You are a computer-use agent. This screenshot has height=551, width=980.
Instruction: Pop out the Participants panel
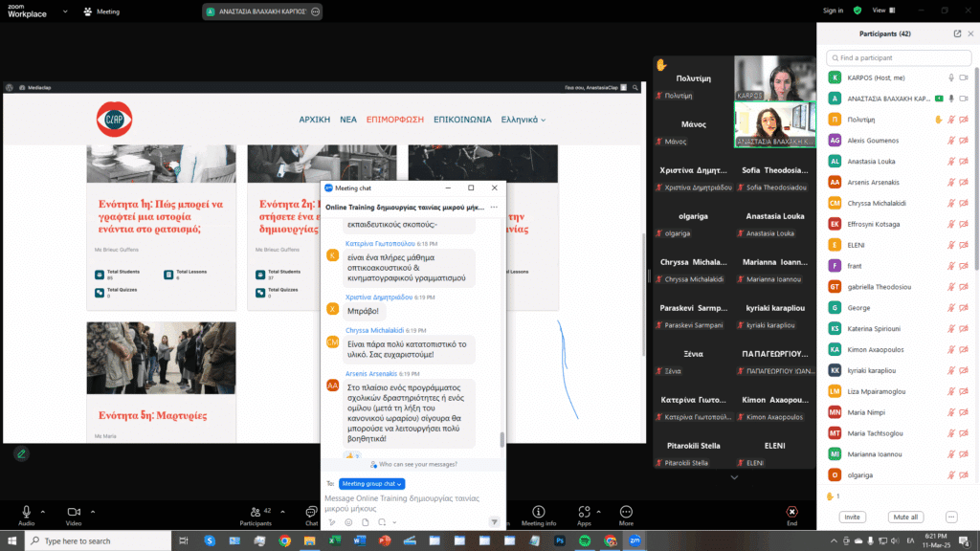[957, 33]
